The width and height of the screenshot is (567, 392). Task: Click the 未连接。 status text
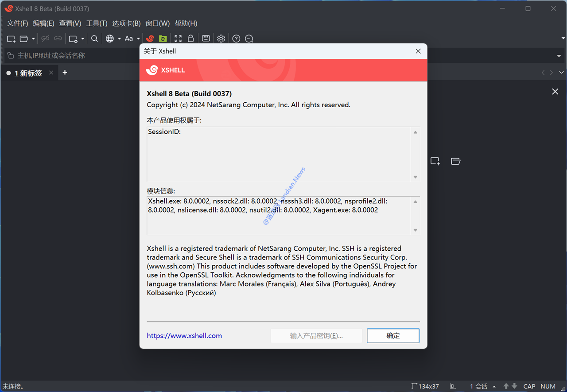[13, 386]
